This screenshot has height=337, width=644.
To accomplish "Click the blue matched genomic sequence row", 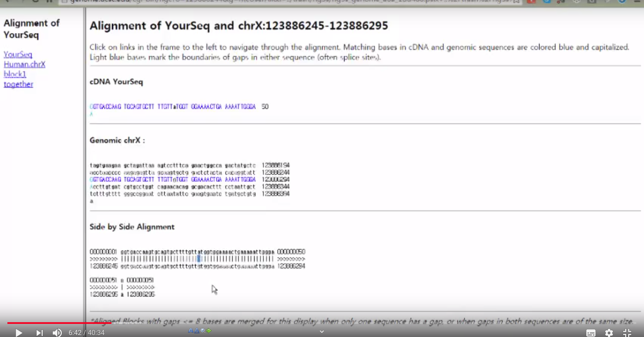I will tap(173, 180).
